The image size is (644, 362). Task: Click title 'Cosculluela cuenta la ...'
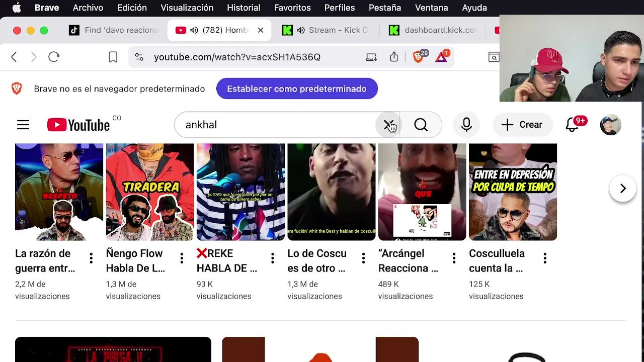pos(497,261)
